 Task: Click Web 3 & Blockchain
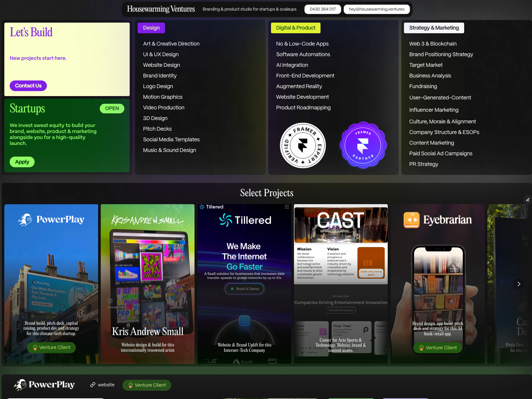tap(433, 44)
